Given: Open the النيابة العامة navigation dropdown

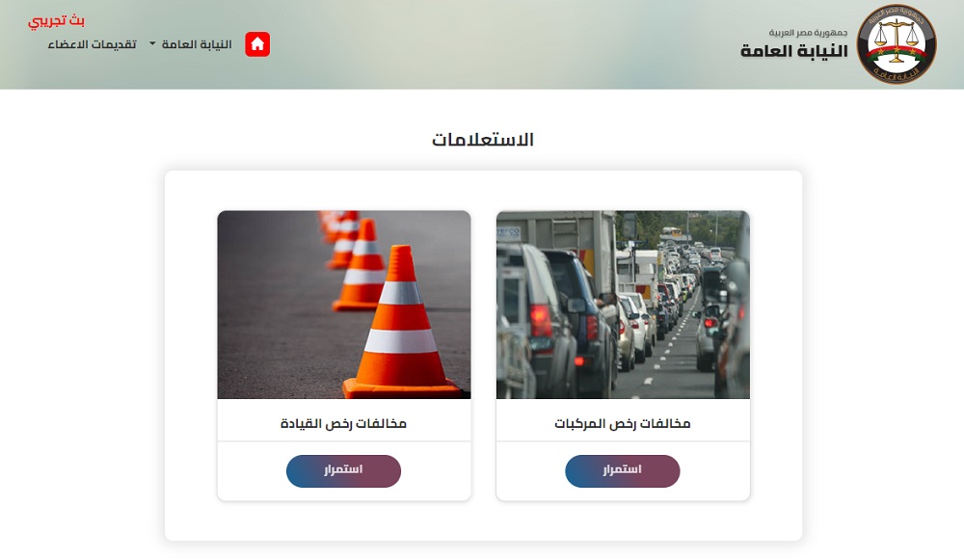Looking at the screenshot, I should tap(191, 44).
